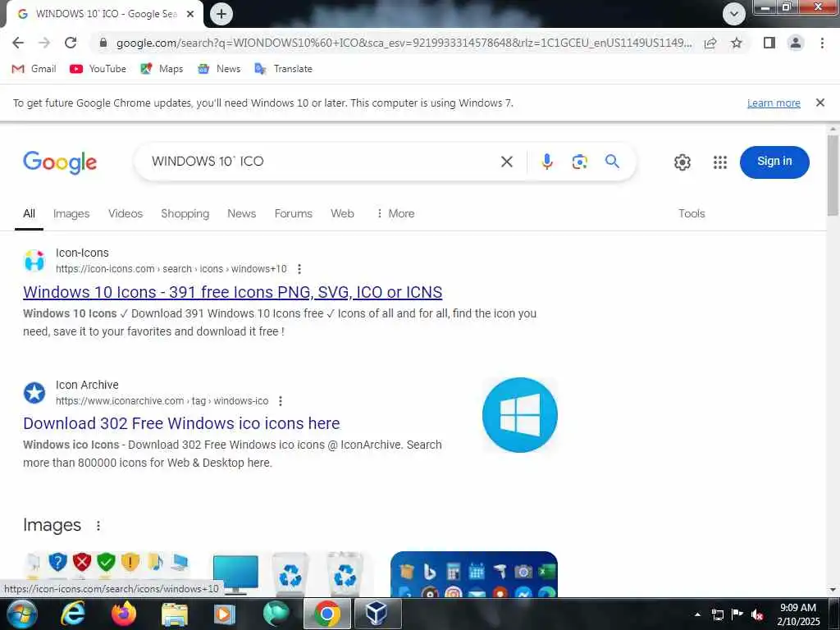
Task: Open options for the Icon Archive result
Action: tap(281, 401)
